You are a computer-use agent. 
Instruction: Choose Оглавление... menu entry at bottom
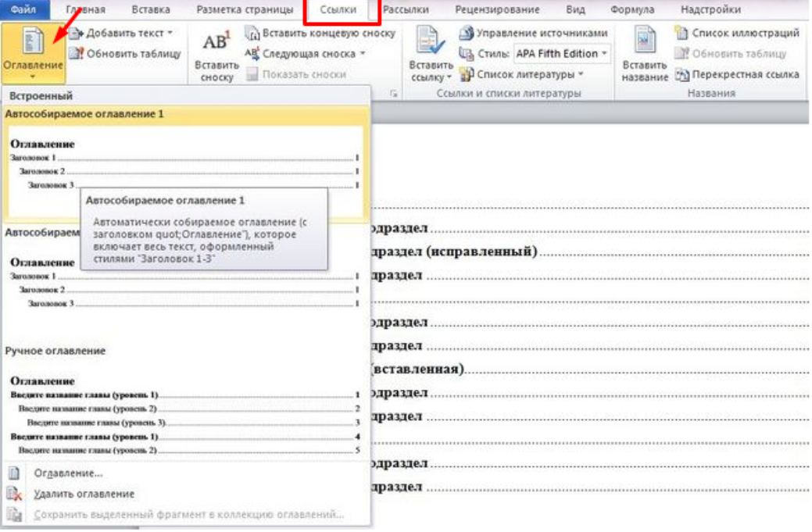(x=69, y=473)
